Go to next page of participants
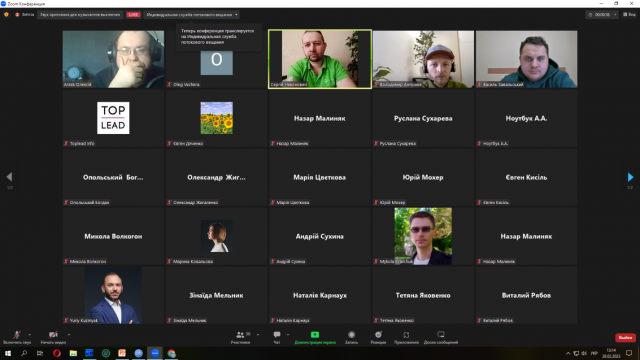 tap(630, 177)
